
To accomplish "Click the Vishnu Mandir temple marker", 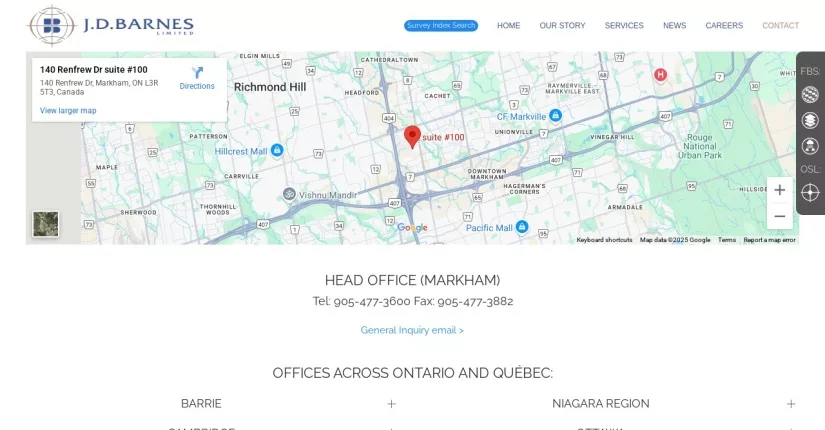I will pyautogui.click(x=289, y=194).
